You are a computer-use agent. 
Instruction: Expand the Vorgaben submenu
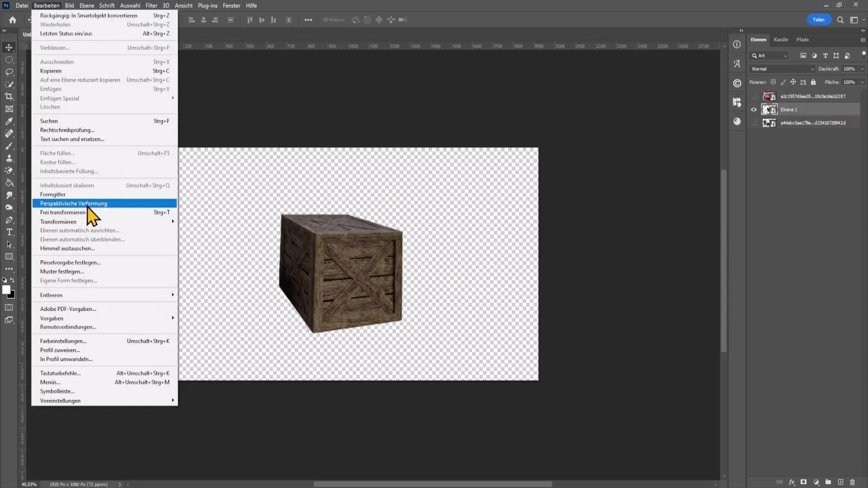(104, 318)
